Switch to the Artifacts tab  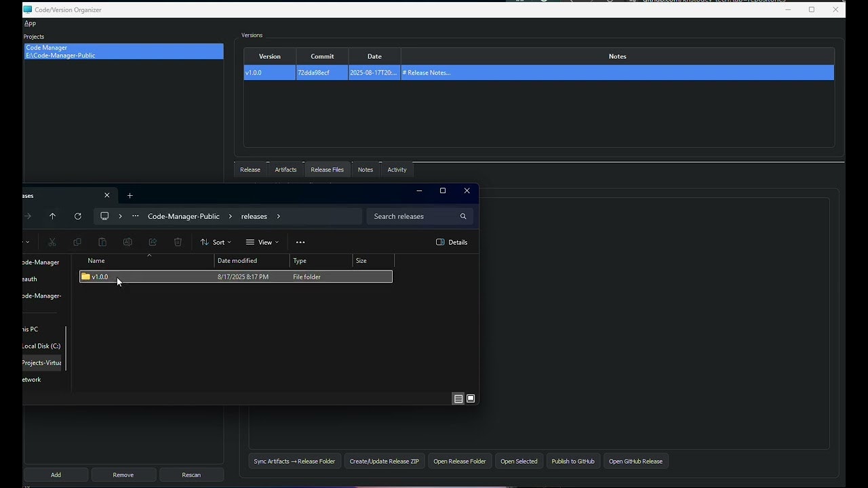(x=285, y=169)
